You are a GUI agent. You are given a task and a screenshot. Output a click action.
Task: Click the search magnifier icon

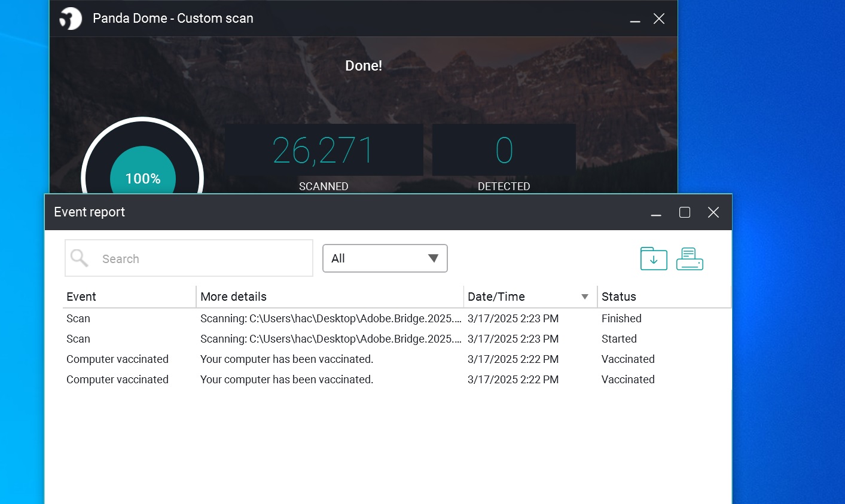point(79,258)
